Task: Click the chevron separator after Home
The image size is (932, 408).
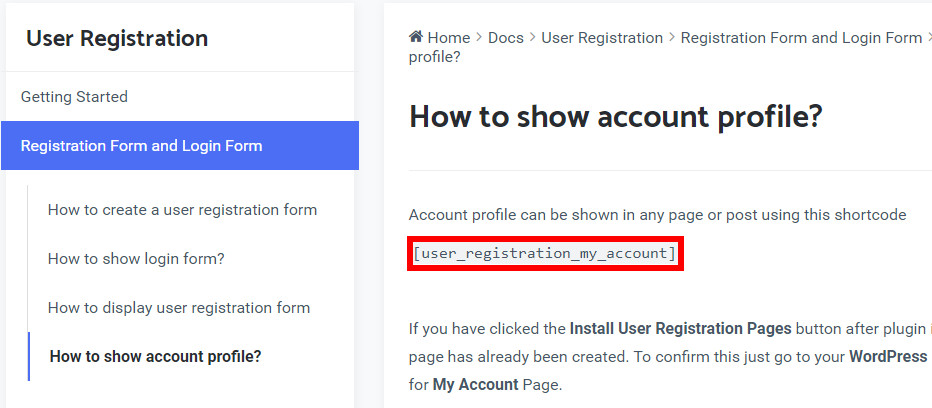Action: [479, 38]
